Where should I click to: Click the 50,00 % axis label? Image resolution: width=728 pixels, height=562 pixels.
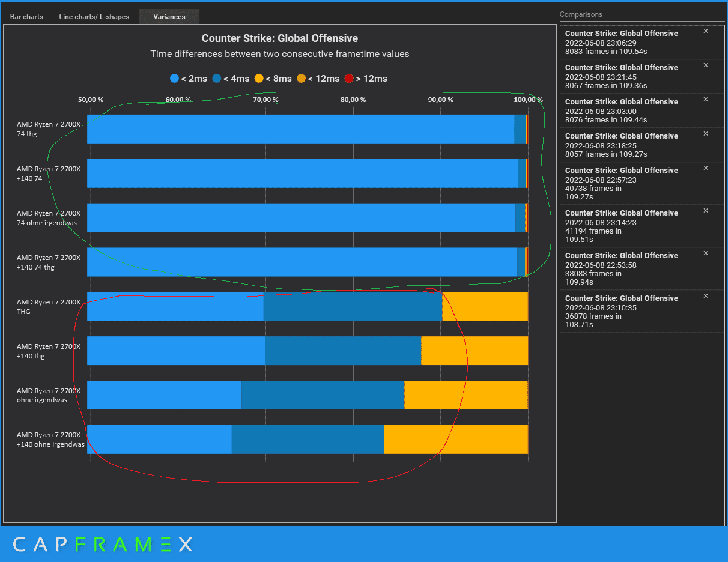coord(91,100)
